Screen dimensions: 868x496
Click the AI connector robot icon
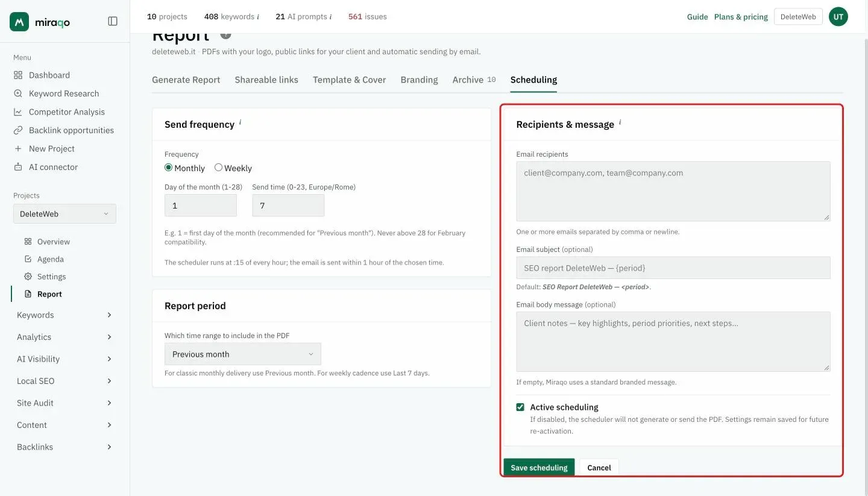(18, 167)
